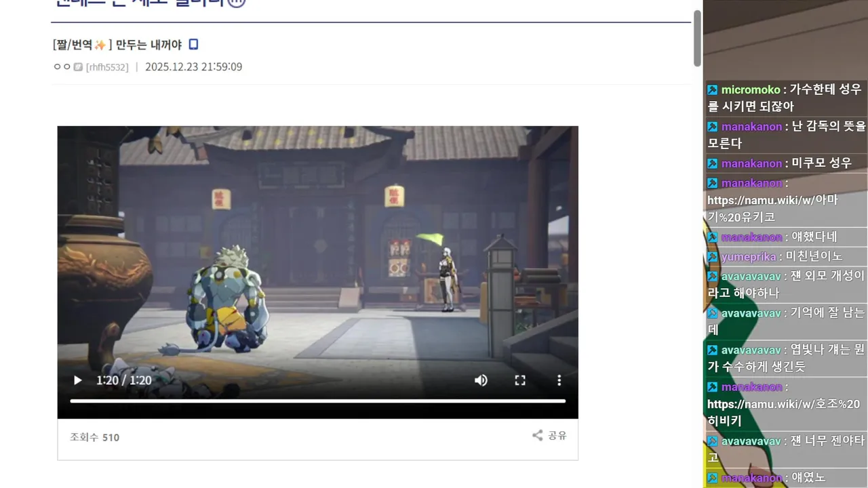The image size is (868, 488).
Task: Click the badge icon beside micromoko
Action: 713,89
